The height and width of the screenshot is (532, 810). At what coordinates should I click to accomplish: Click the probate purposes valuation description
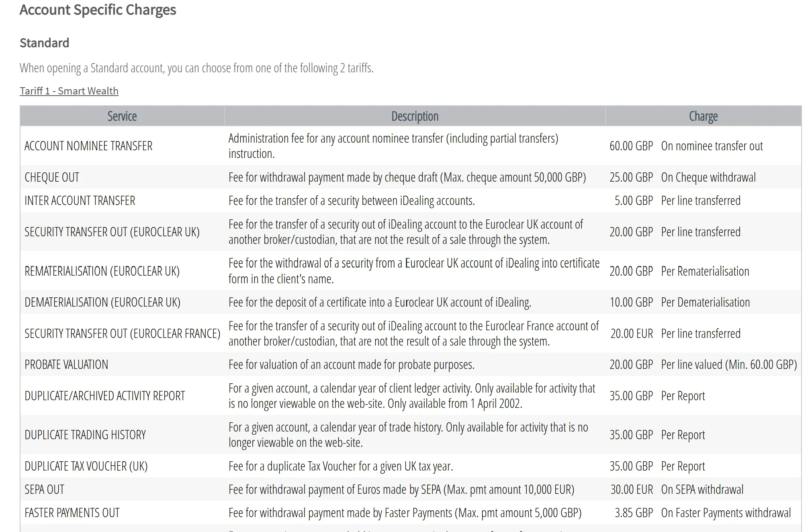pos(352,364)
